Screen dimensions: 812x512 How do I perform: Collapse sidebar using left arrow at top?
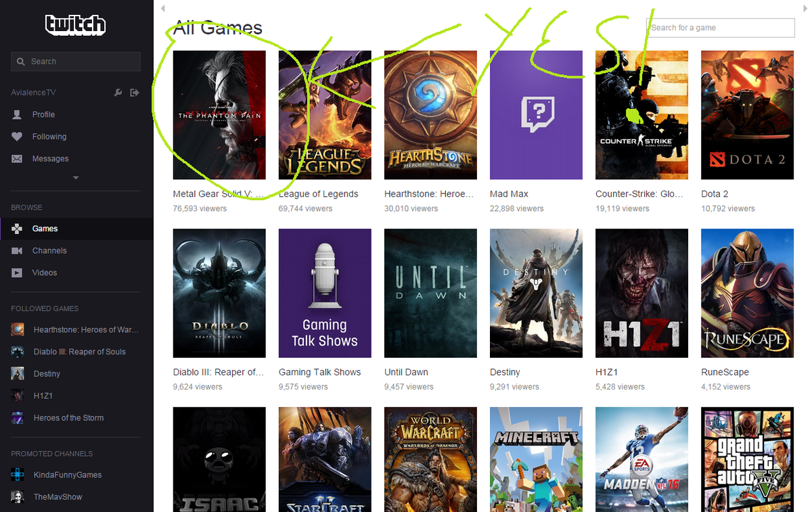162,9
